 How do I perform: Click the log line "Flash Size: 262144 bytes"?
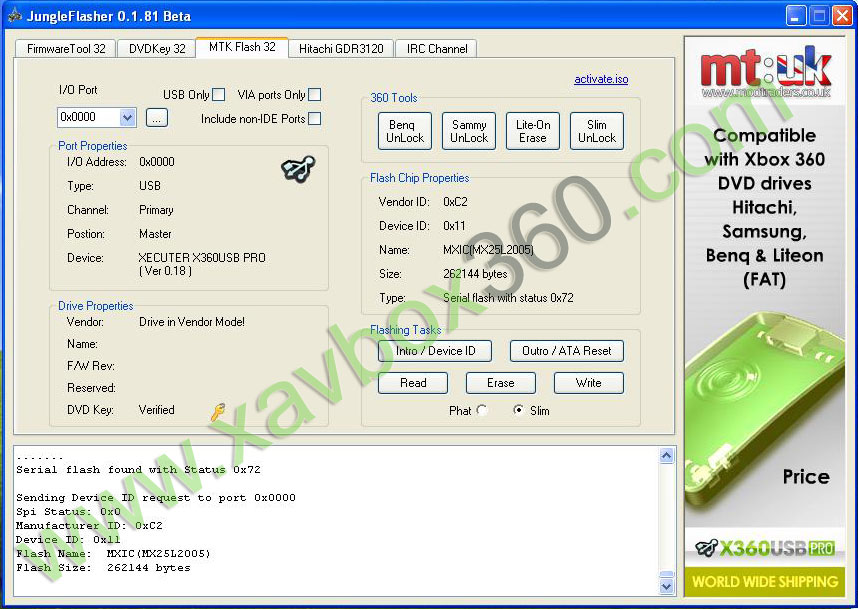[x=103, y=568]
